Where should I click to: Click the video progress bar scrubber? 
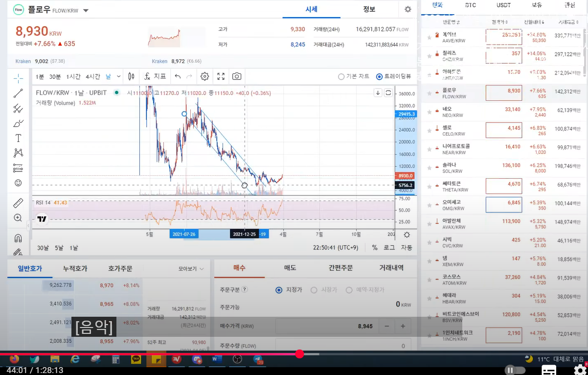(299, 354)
